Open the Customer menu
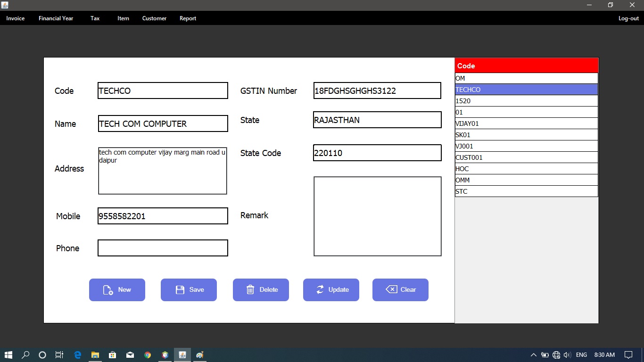This screenshot has height=362, width=644. coord(154,18)
